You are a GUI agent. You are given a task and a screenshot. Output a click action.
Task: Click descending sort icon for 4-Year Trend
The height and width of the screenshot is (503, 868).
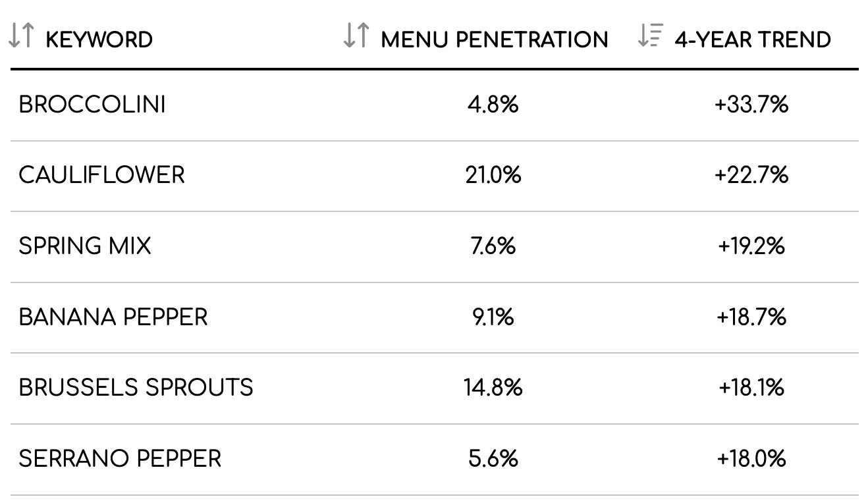649,36
